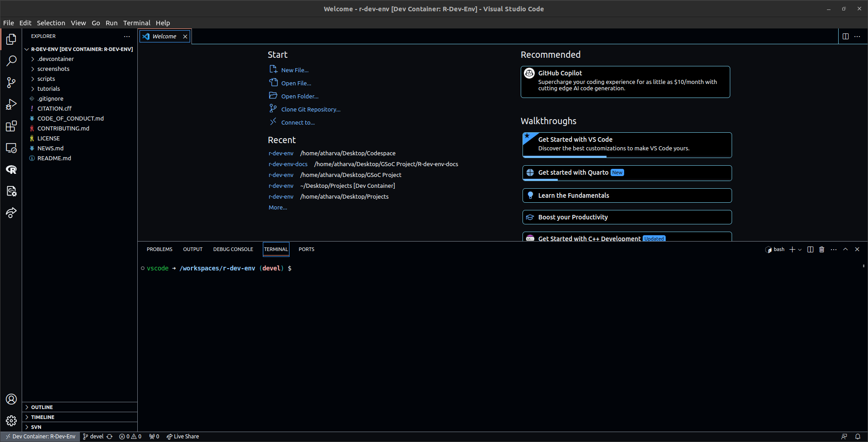Open the Terminal menu
This screenshot has width=868, height=442.
tap(137, 23)
